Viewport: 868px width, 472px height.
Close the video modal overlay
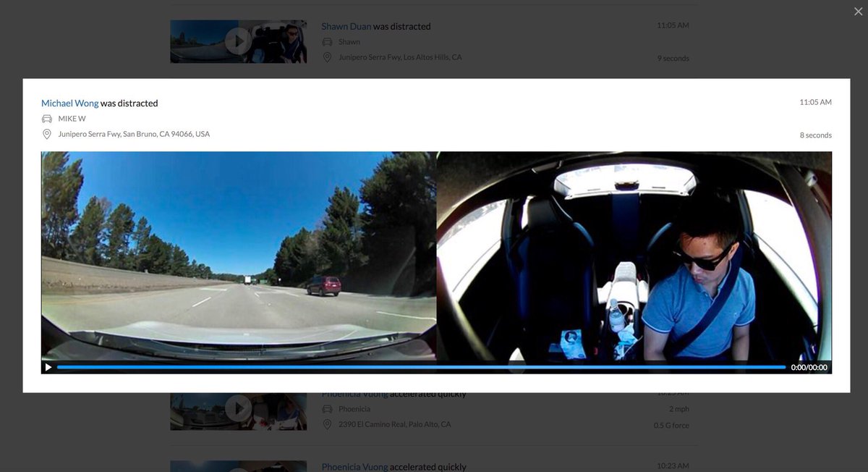click(859, 11)
